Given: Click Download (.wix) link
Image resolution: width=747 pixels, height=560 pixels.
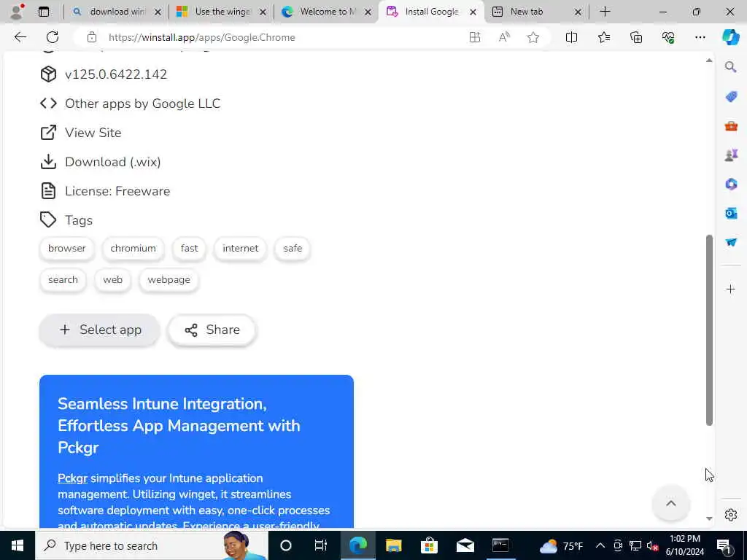Looking at the screenshot, I should (112, 162).
